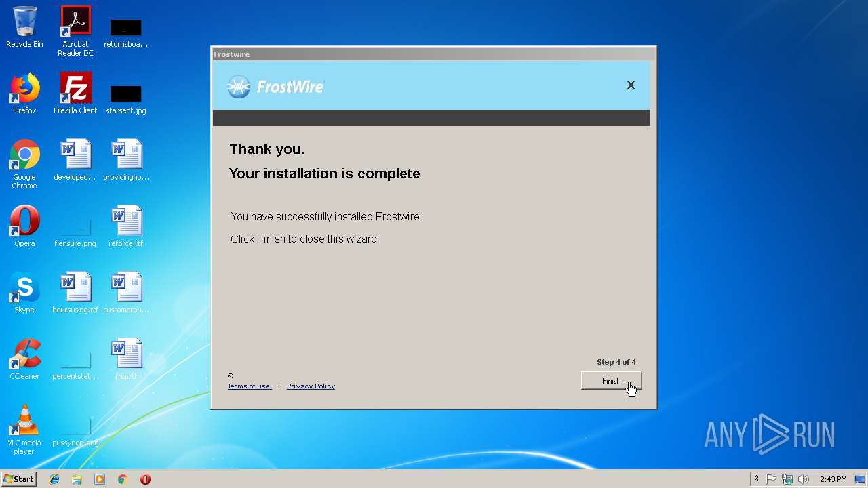Click the Frostwire window title bar
Image resolution: width=868 pixels, height=488 pixels.
point(433,54)
